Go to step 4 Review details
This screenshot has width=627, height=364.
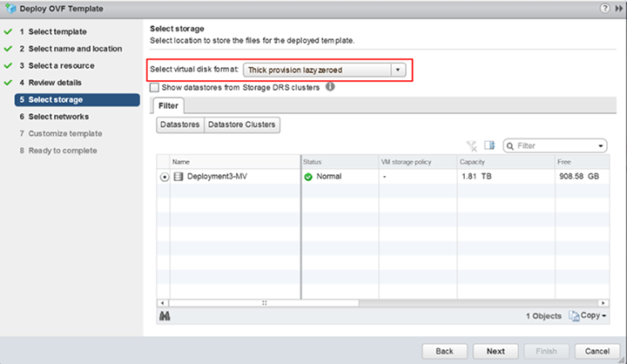[x=55, y=83]
